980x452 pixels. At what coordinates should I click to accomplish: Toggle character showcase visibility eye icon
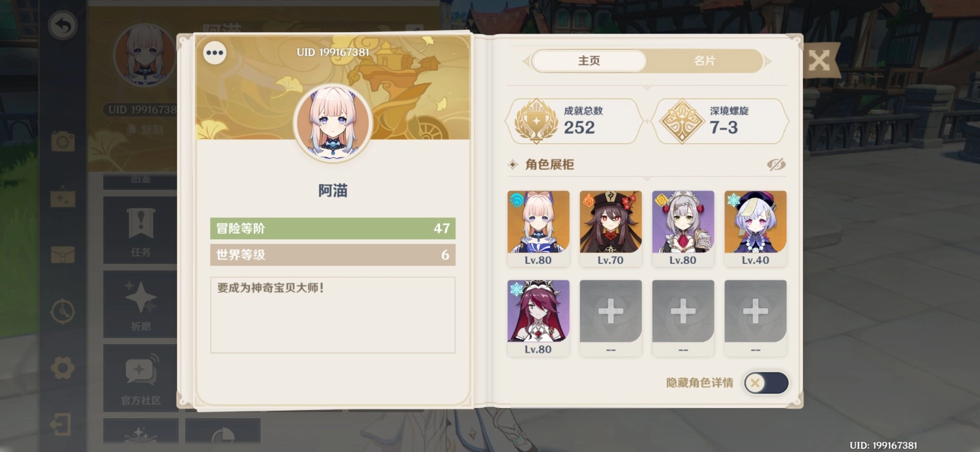[776, 165]
